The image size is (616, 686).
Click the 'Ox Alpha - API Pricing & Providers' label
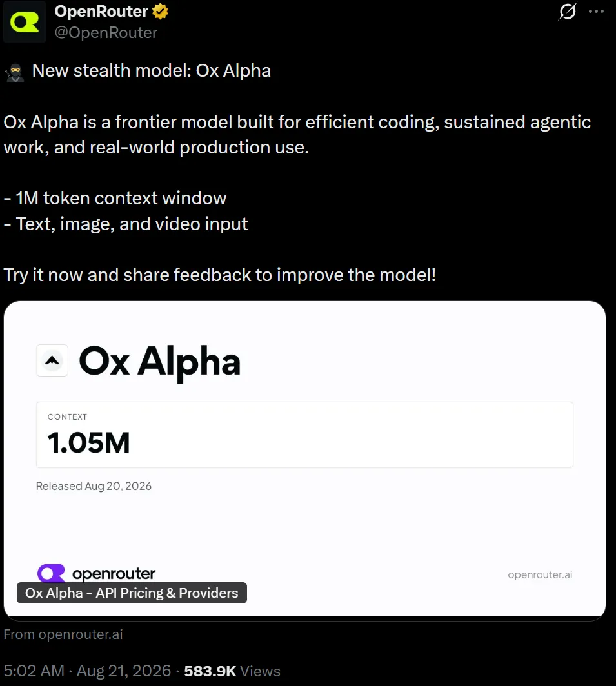tap(132, 593)
